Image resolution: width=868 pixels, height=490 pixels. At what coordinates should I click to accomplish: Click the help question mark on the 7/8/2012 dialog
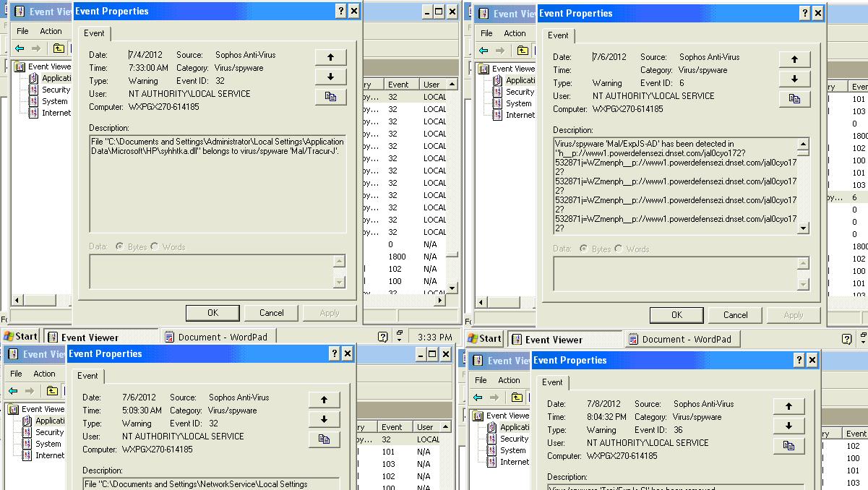coord(799,360)
